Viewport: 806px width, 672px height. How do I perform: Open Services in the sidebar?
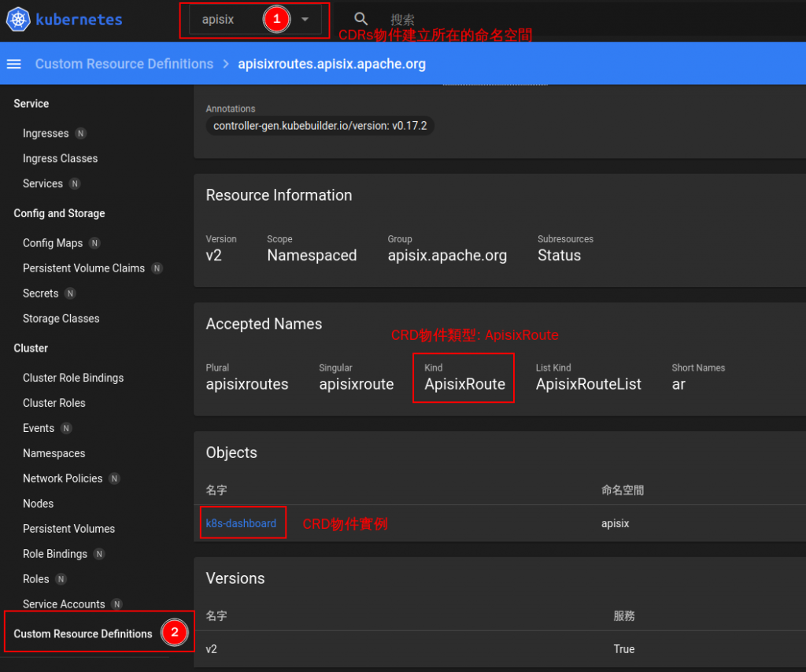pos(43,183)
